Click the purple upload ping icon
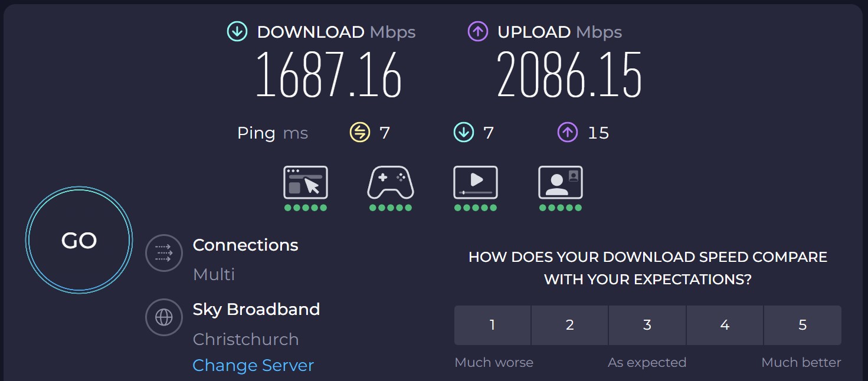868x381 pixels. coord(567,133)
